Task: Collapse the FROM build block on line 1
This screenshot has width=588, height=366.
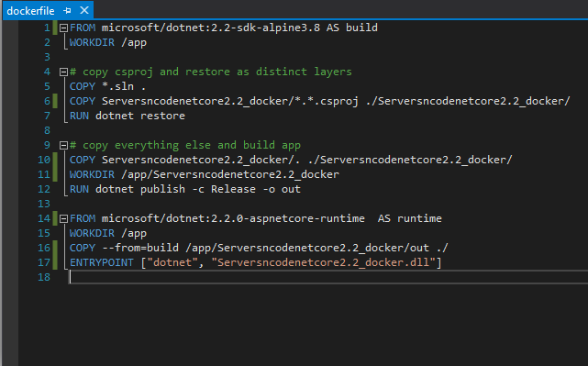Action: [x=63, y=28]
